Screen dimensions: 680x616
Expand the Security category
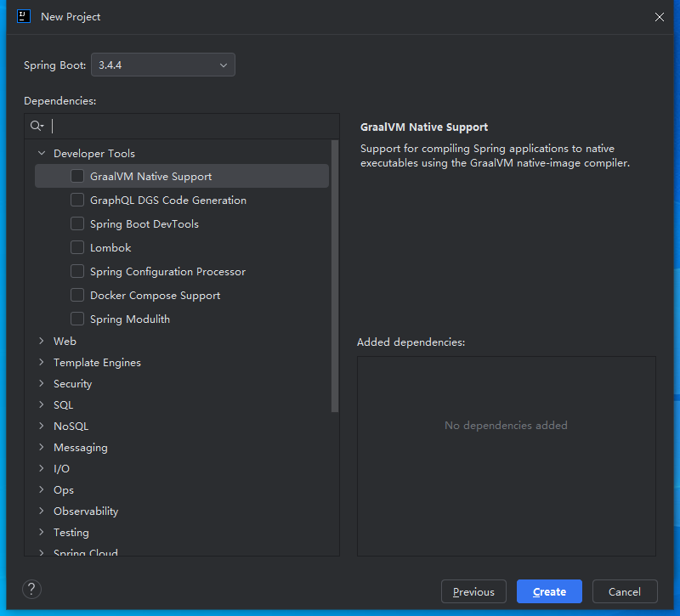[42, 383]
